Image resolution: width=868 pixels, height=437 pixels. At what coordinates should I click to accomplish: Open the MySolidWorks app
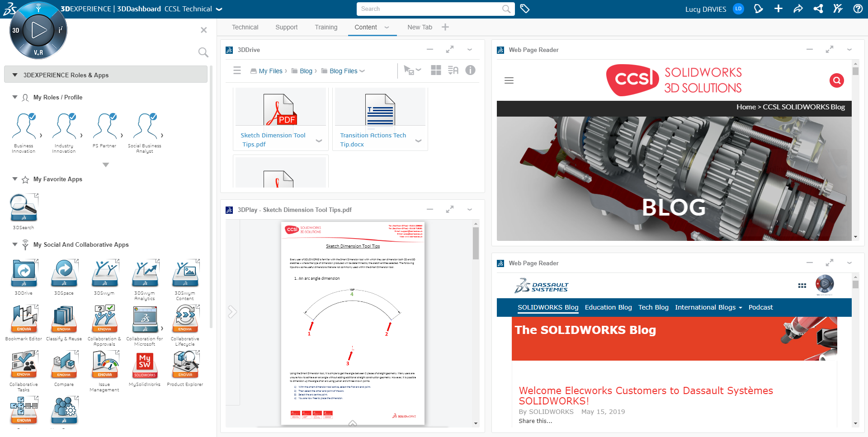[145, 365]
